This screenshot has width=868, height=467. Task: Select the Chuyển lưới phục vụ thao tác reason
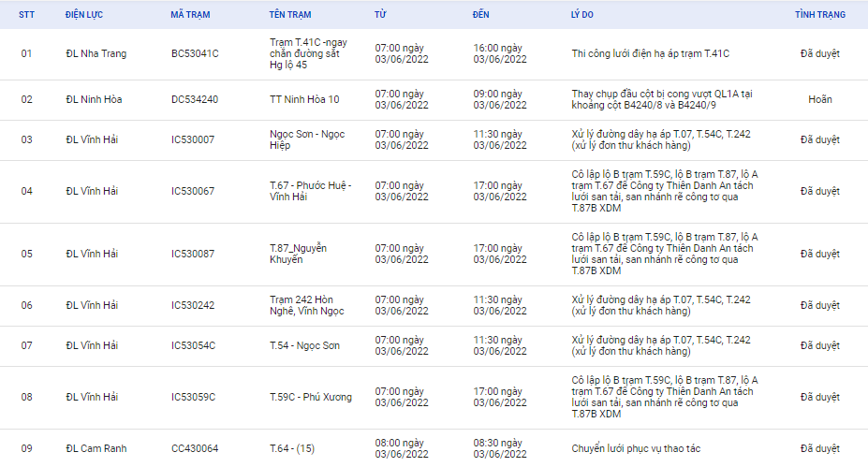636,448
